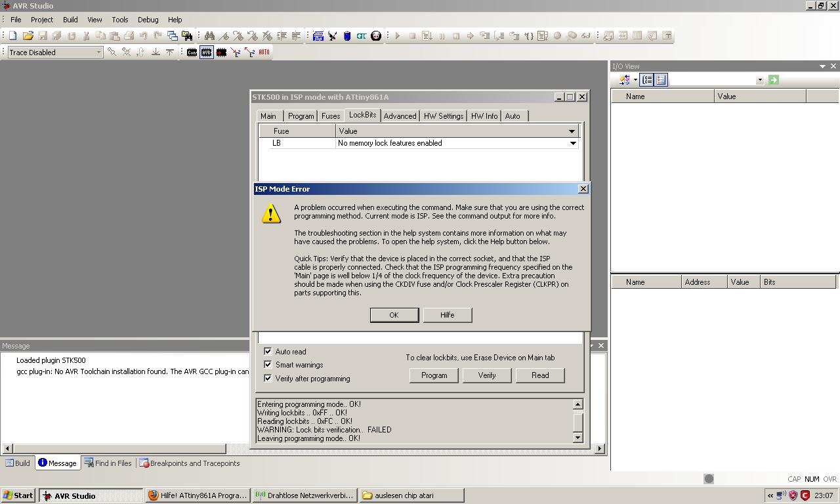
Task: Switch to the HW Info tab
Action: [x=484, y=116]
